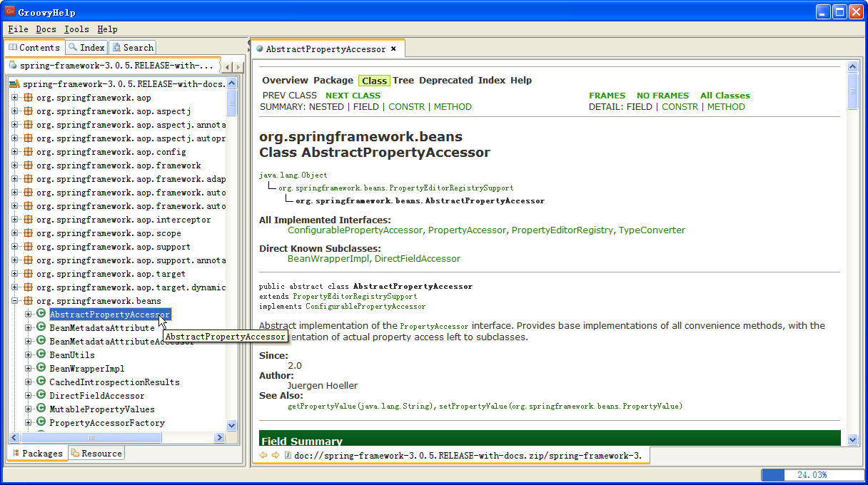Select the Contents tab
This screenshot has height=485, width=868.
(x=34, y=48)
